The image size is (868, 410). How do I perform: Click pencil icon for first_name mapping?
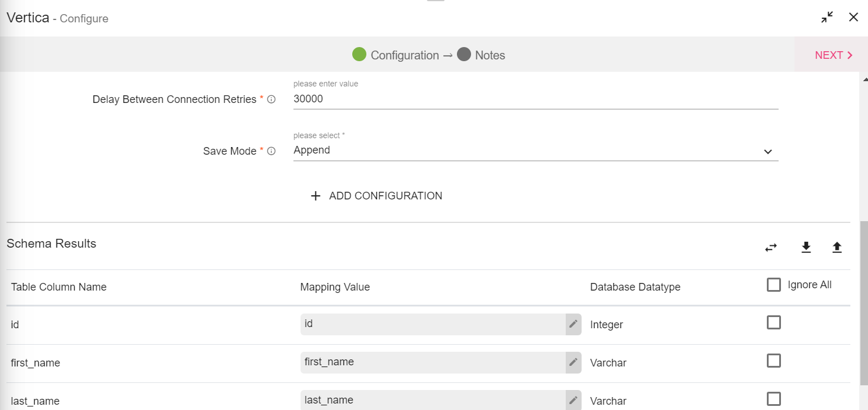coord(573,362)
